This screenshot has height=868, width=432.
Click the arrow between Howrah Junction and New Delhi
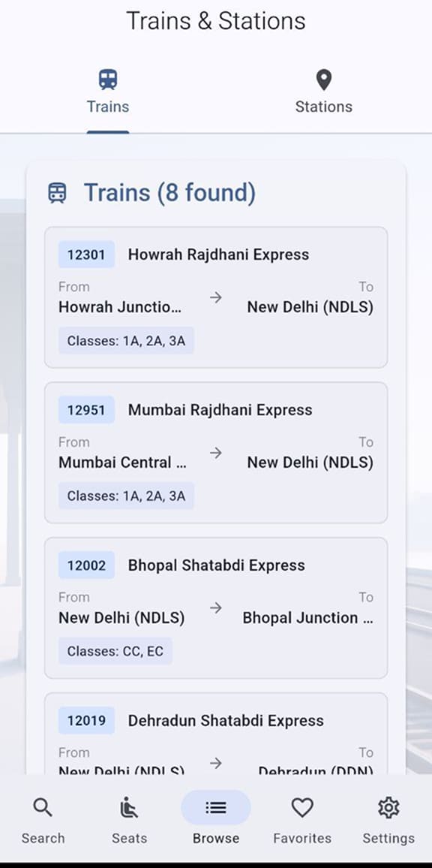[216, 297]
